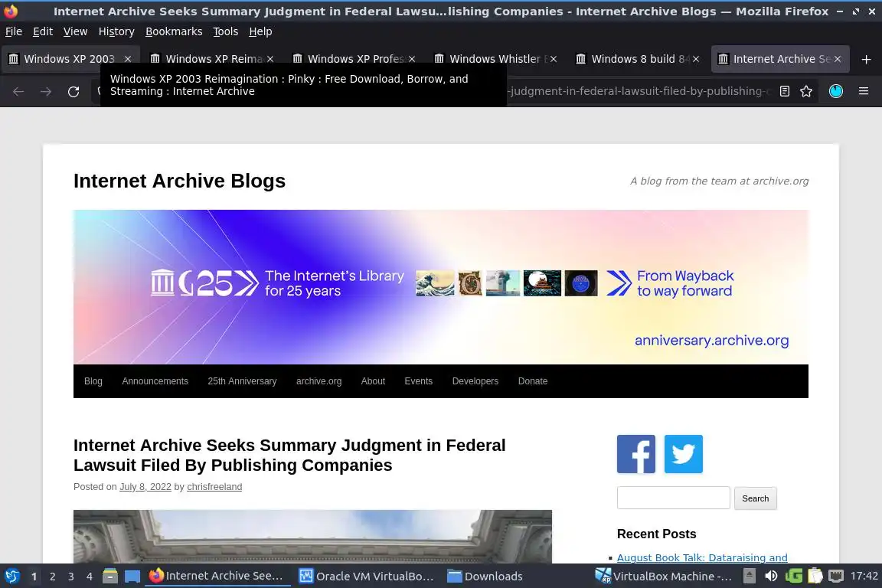Image resolution: width=882 pixels, height=588 pixels.
Task: Click the green G tray icon
Action: point(794,577)
